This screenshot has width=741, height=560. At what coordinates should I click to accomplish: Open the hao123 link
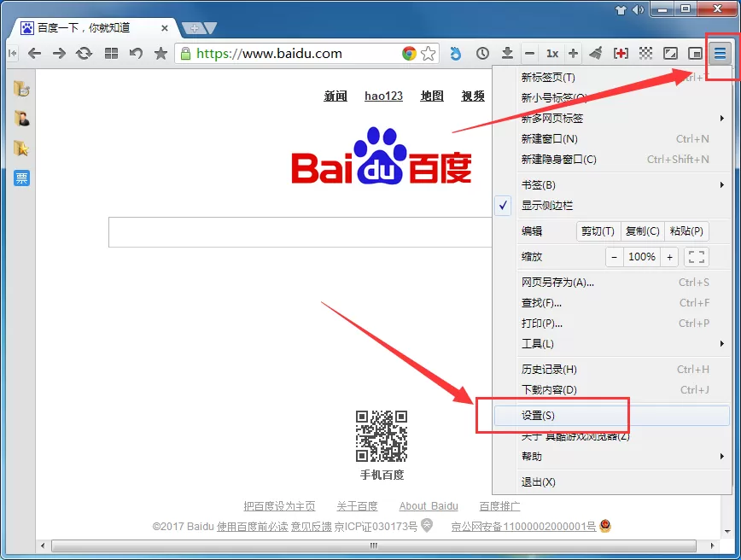[384, 96]
